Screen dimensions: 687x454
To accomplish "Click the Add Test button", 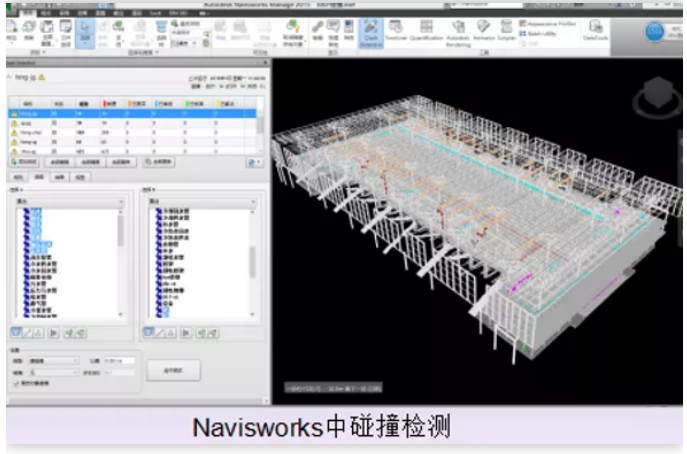I will coord(24,162).
